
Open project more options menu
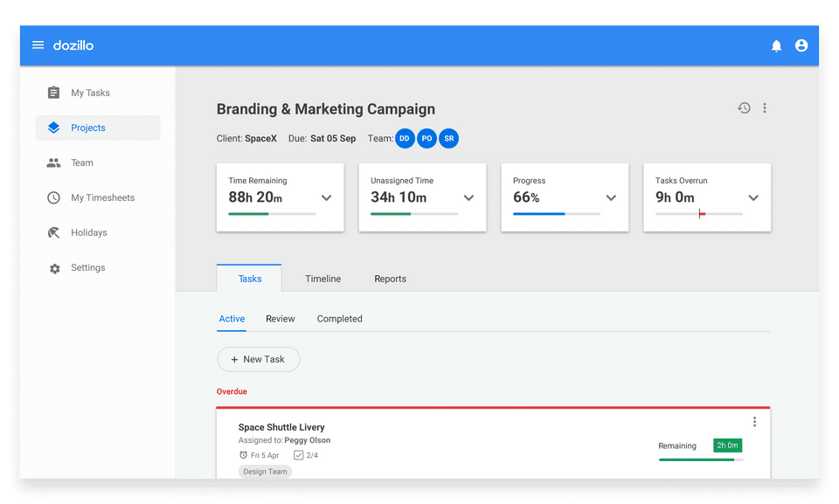[765, 108]
